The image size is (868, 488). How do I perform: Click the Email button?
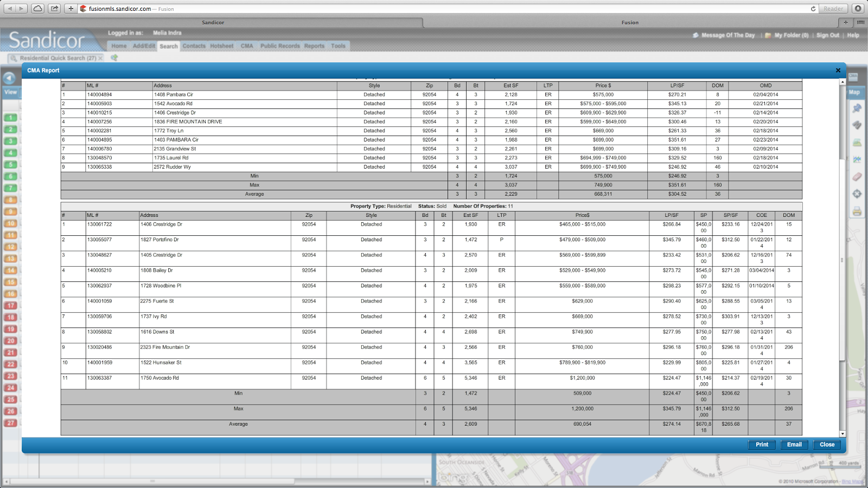pos(794,445)
